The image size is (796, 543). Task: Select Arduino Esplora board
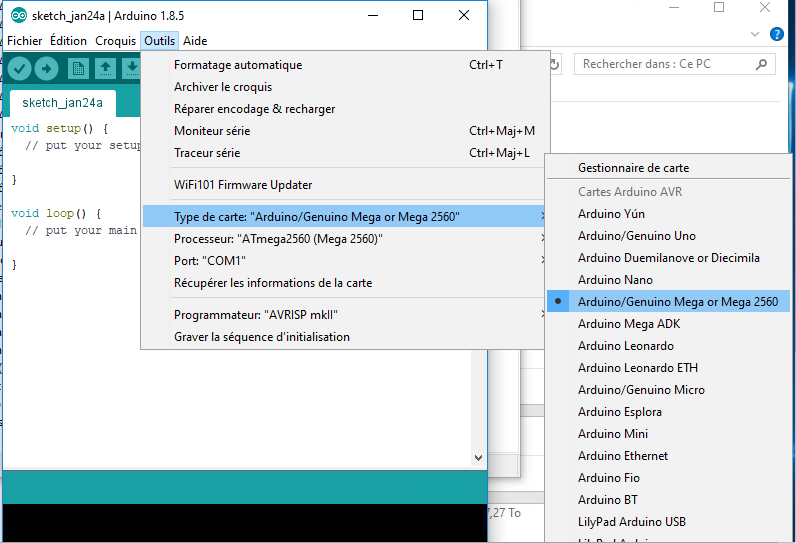click(668, 412)
